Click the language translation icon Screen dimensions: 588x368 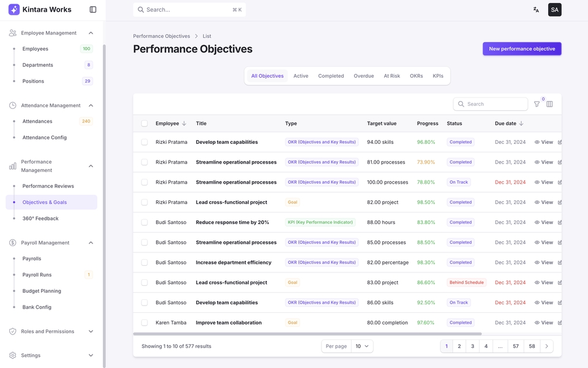coord(536,10)
